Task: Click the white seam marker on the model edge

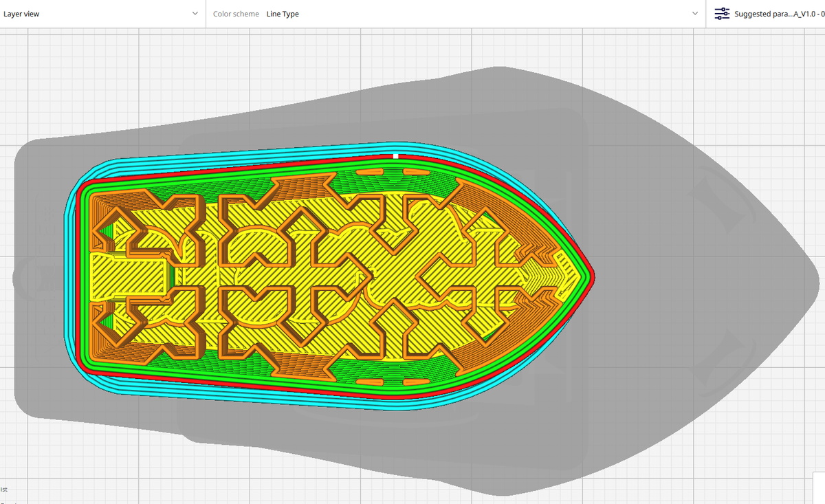Action: pos(395,156)
